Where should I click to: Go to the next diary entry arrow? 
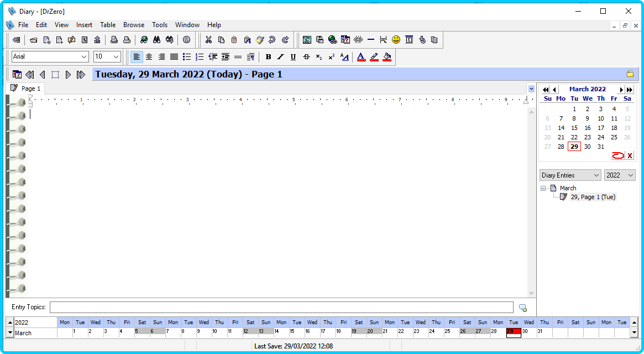68,75
